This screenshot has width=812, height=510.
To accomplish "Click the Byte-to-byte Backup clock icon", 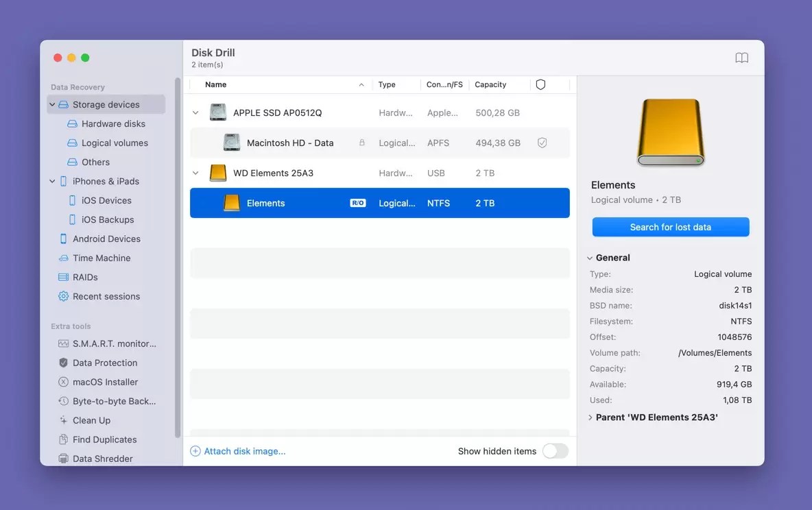I will (63, 401).
